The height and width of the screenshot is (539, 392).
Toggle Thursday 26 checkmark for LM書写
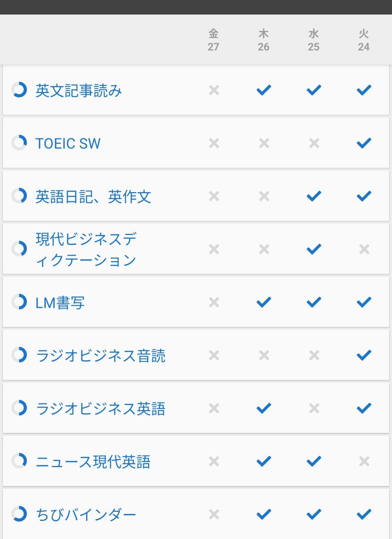coord(264,302)
